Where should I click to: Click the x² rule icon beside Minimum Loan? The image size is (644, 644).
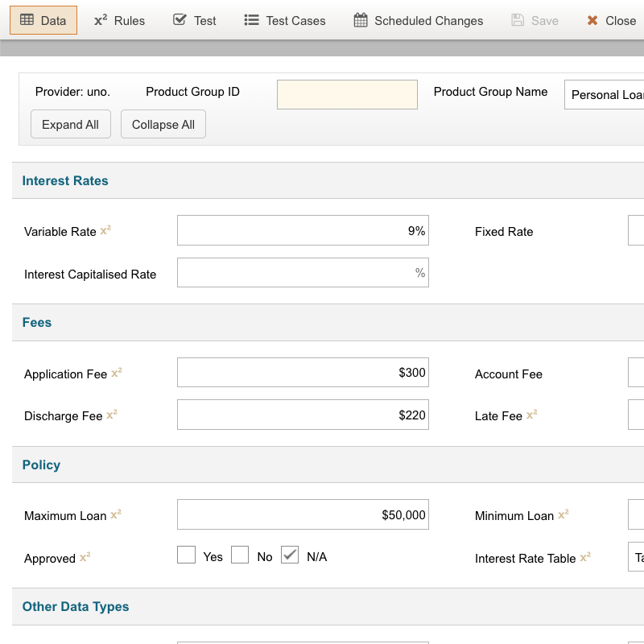(563, 514)
